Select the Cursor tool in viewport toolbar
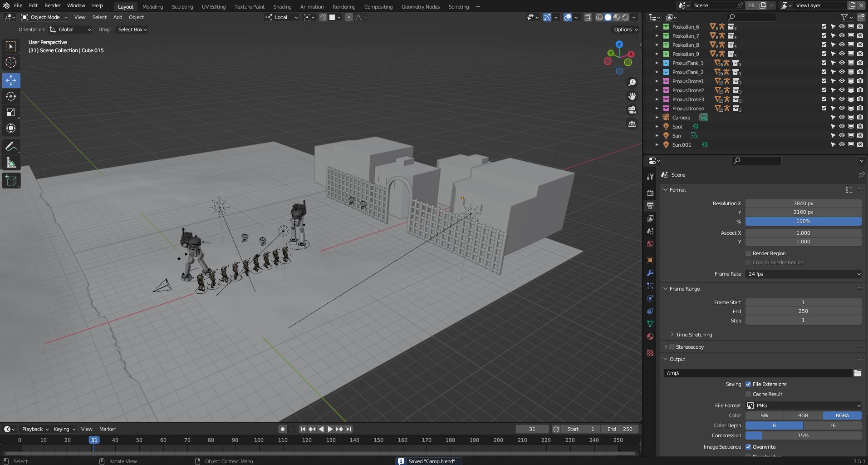 pos(11,62)
